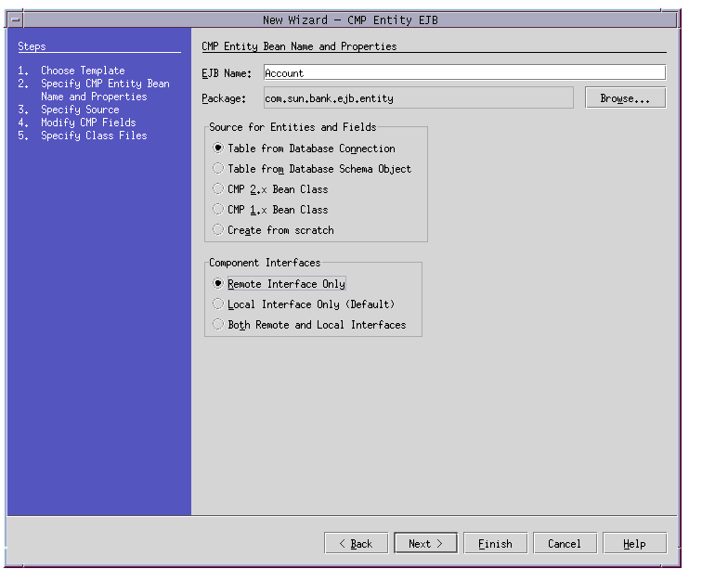The width and height of the screenshot is (728, 582).
Task: Click the Package text field
Action: (x=418, y=98)
